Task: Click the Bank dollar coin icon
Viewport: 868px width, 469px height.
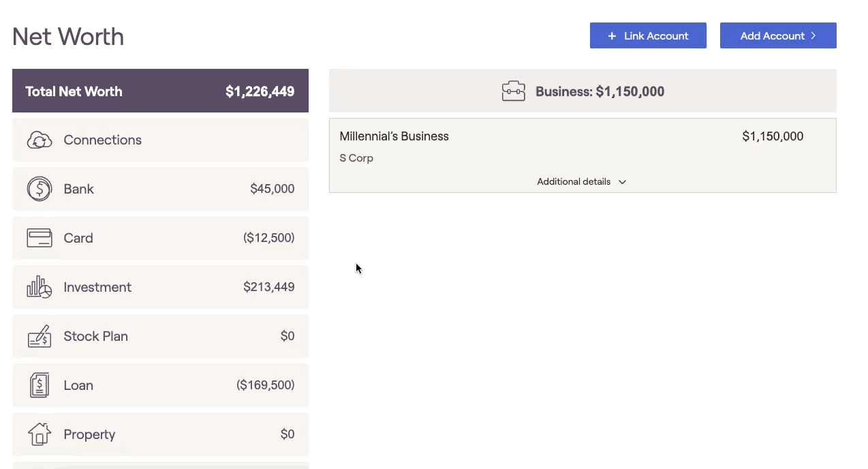Action: 40,189
